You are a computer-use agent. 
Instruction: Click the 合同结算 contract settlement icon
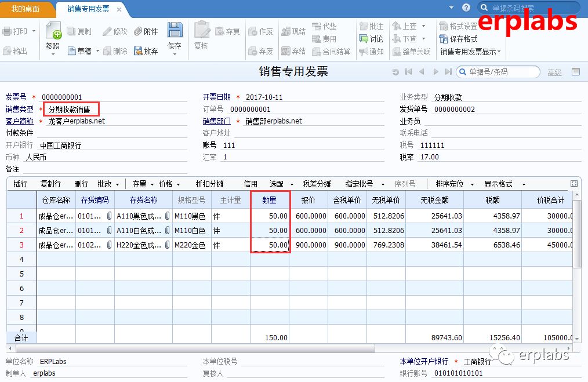tap(317, 52)
